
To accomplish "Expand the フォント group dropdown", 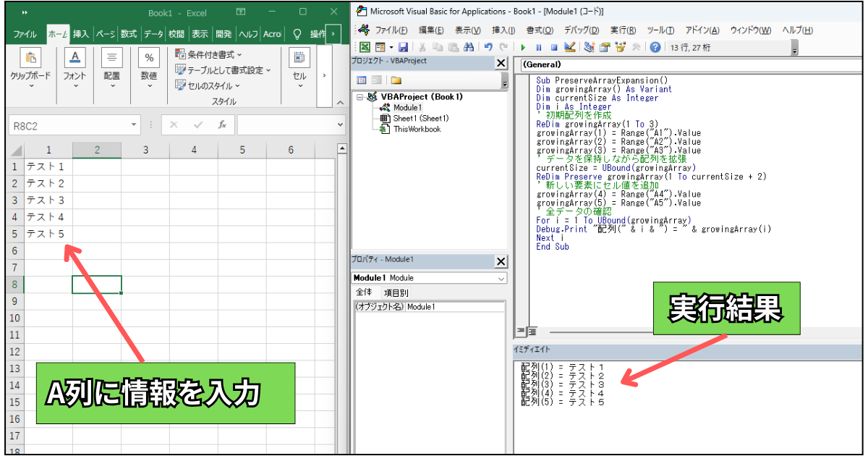I will [75, 85].
